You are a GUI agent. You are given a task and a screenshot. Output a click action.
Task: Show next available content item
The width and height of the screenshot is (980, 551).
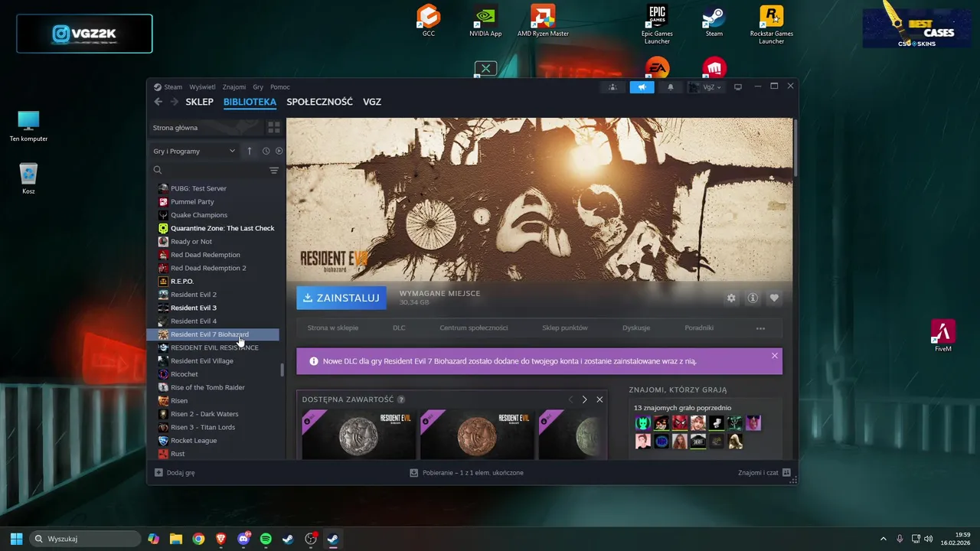tap(584, 399)
